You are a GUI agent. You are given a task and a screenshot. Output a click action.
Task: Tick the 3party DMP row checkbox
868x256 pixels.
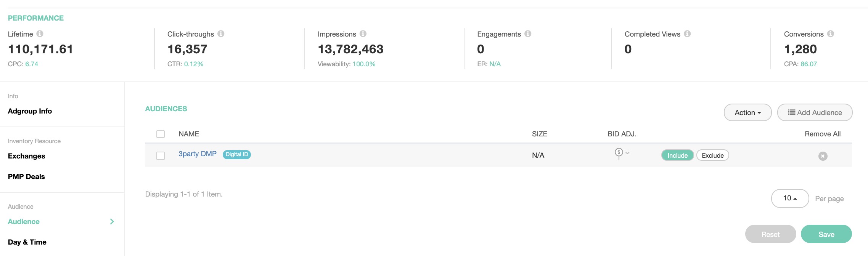pyautogui.click(x=161, y=156)
